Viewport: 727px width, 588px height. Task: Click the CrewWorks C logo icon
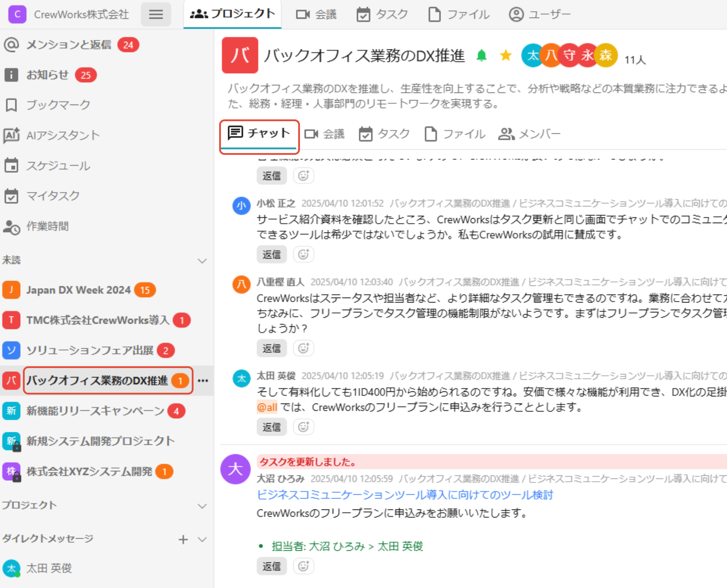tap(18, 14)
